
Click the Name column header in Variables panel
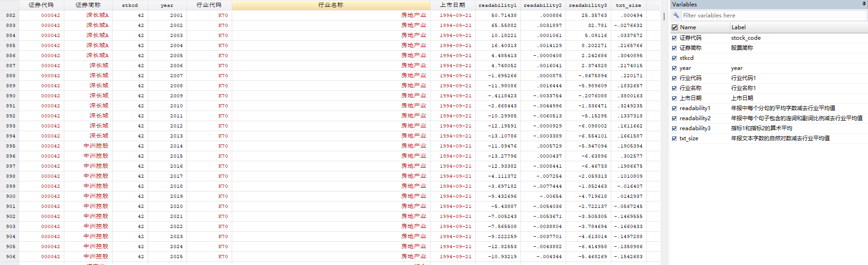(x=704, y=27)
